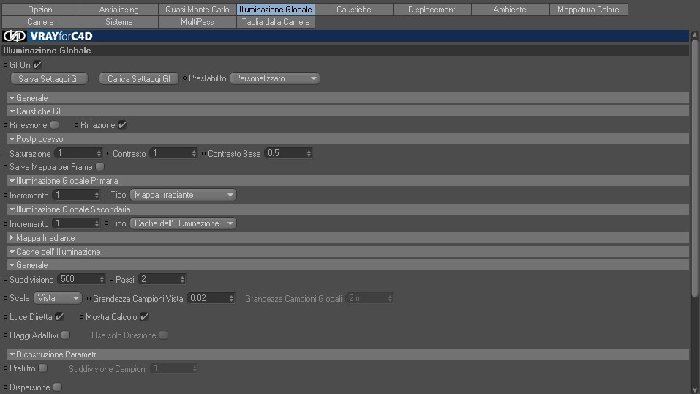Click the Grandezza Campioni Vista field
This screenshot has height=394, width=700.
211,298
